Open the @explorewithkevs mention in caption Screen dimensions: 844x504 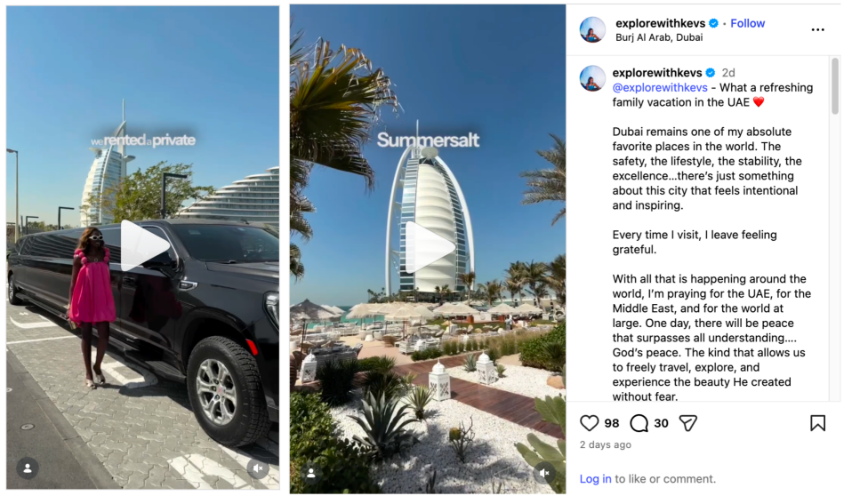click(x=660, y=88)
